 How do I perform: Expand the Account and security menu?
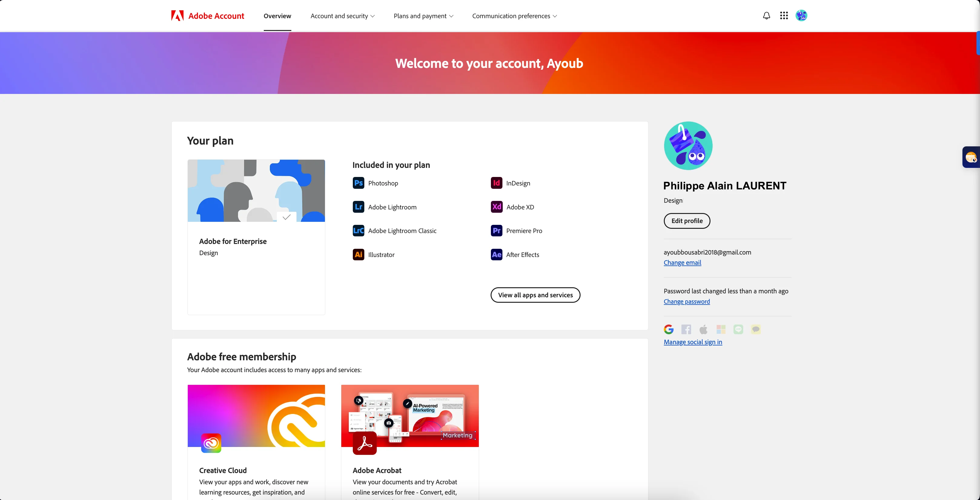[342, 16]
